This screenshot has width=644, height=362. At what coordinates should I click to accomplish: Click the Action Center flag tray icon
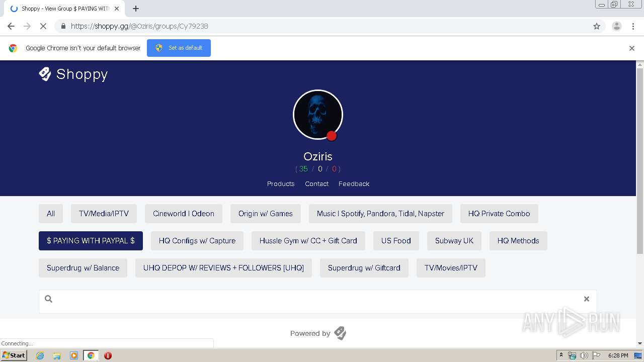(596, 355)
